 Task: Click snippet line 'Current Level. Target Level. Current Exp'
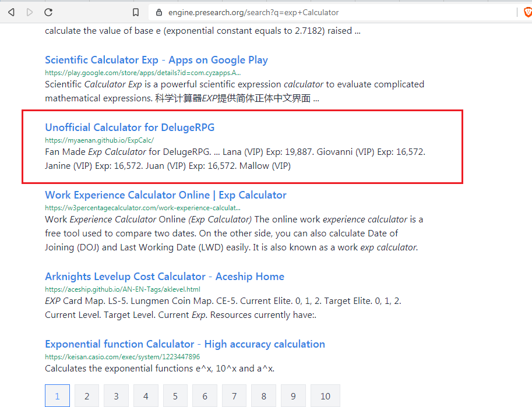pyautogui.click(x=126, y=315)
